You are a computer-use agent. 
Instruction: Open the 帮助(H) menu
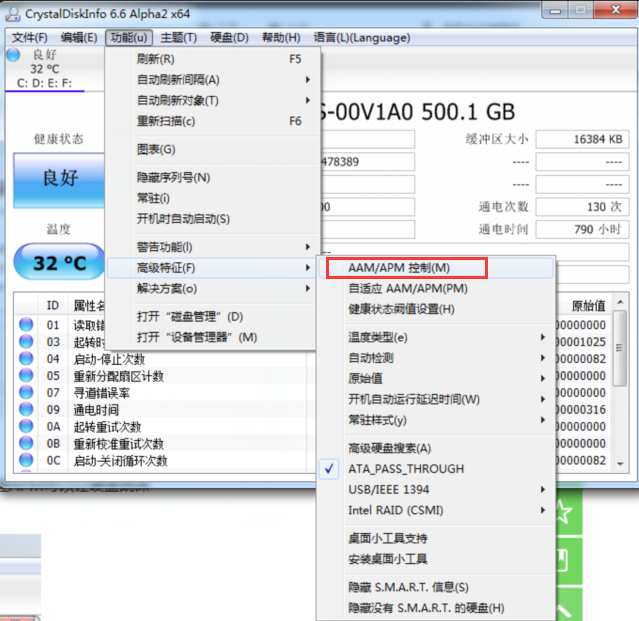[281, 38]
